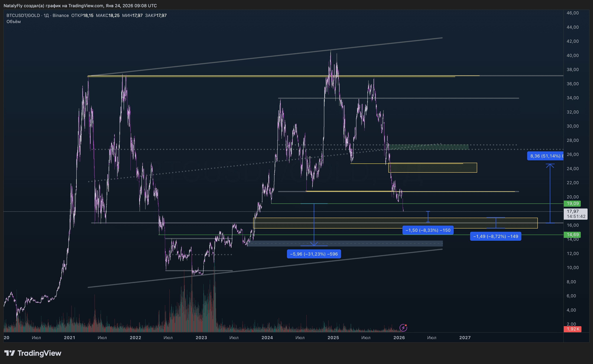Click the BTCUSDT/GOLD symbol title
593x364 pixels.
click(23, 15)
